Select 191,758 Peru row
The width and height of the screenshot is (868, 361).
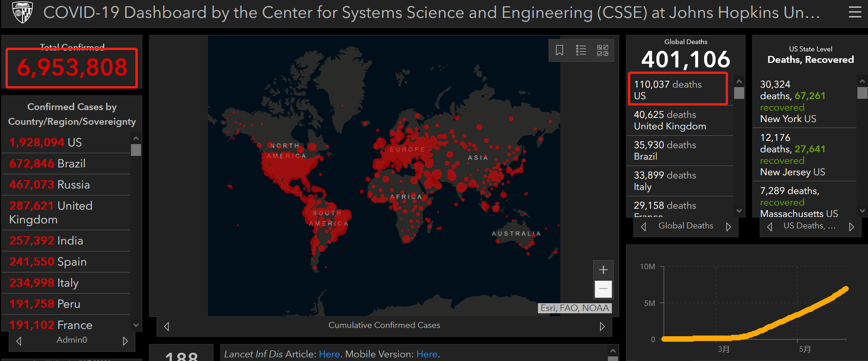pyautogui.click(x=66, y=304)
